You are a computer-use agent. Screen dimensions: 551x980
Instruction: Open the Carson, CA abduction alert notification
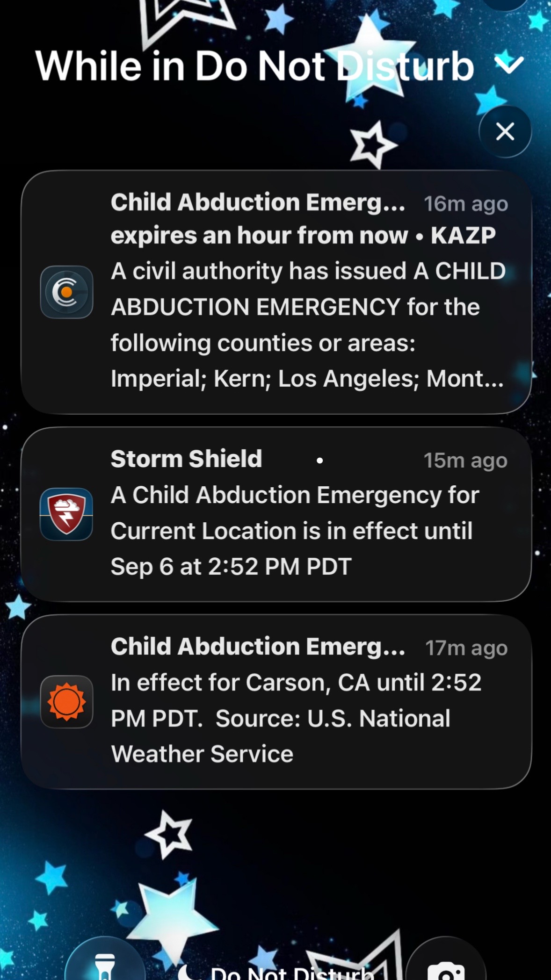coord(276,702)
